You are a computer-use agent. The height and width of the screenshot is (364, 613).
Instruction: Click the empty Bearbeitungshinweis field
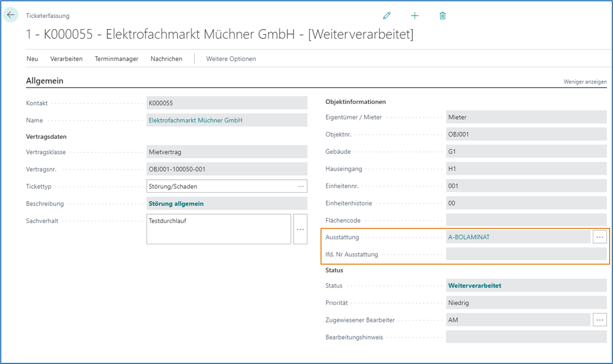(526, 337)
